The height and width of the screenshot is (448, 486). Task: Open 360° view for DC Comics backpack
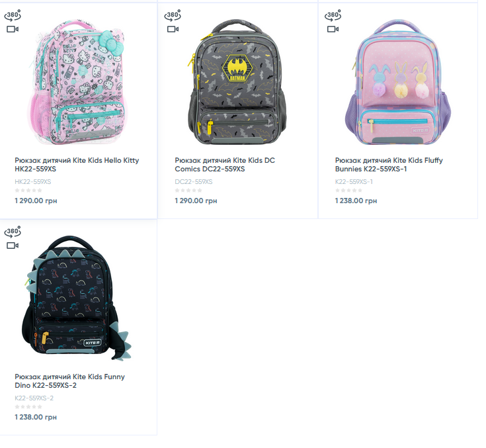(x=173, y=15)
